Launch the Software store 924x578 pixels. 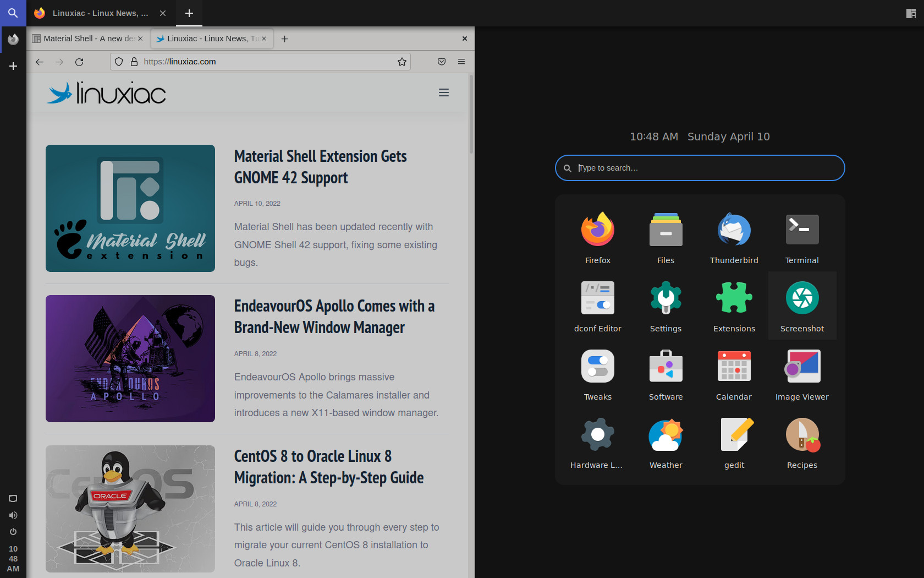click(665, 374)
